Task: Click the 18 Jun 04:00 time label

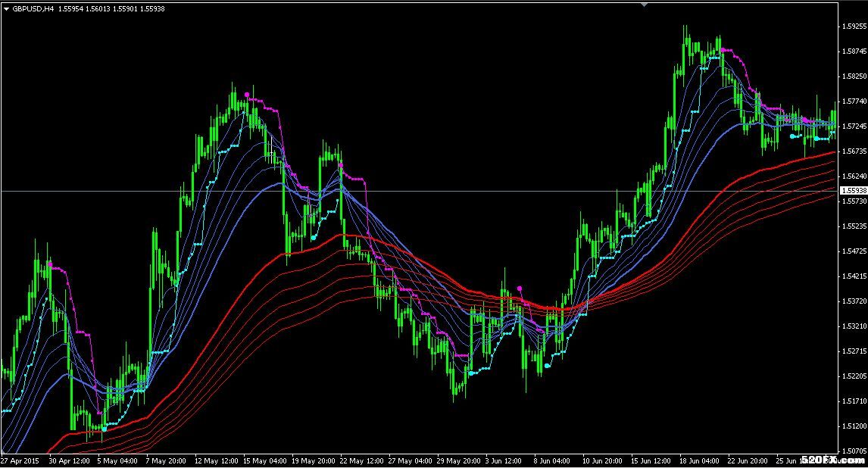Action: (x=700, y=461)
